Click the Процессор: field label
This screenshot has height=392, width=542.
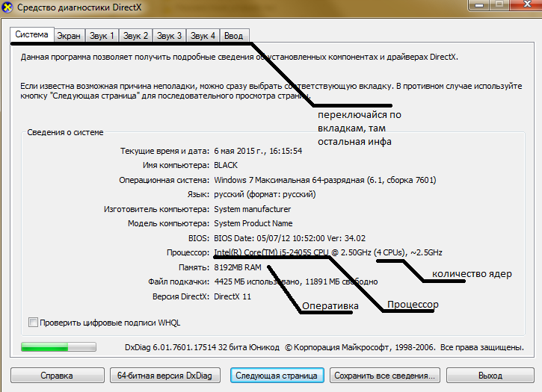click(x=188, y=253)
